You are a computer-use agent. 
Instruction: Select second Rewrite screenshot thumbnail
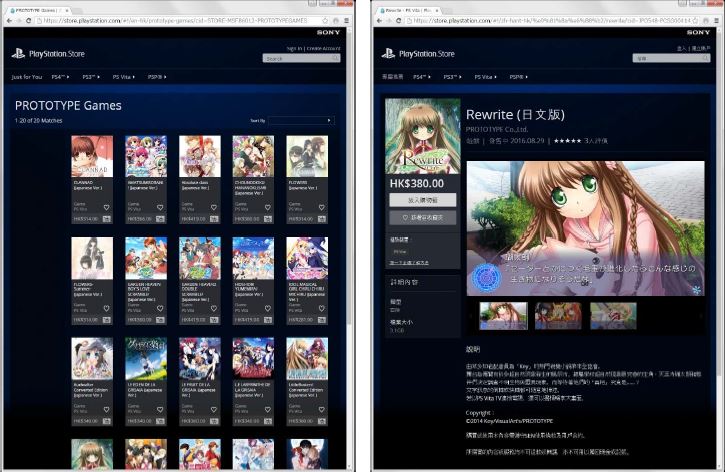(558, 316)
